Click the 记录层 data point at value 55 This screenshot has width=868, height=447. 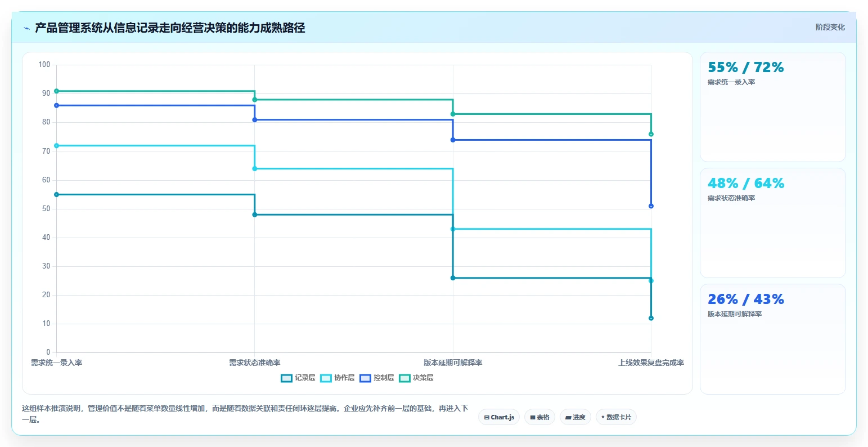tap(56, 195)
